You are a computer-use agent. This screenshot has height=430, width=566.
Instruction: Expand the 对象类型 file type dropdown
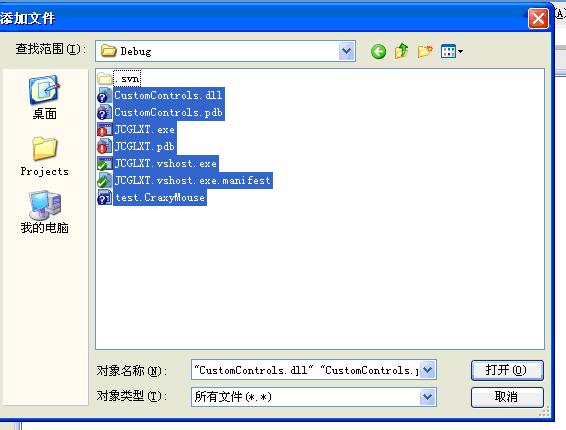coord(428,397)
